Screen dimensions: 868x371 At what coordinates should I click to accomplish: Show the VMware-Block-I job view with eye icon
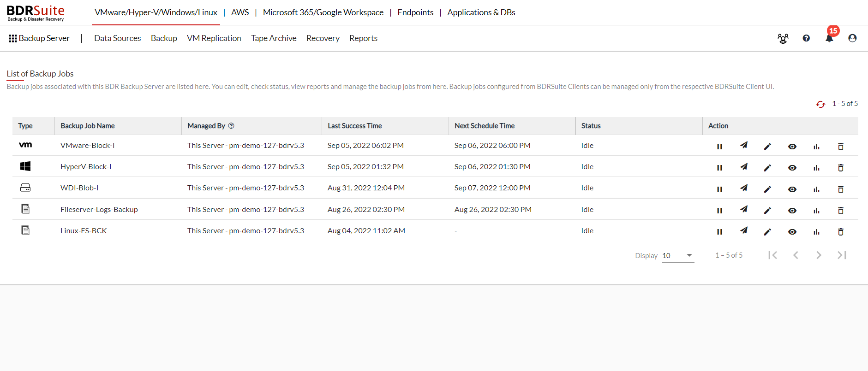(x=792, y=147)
